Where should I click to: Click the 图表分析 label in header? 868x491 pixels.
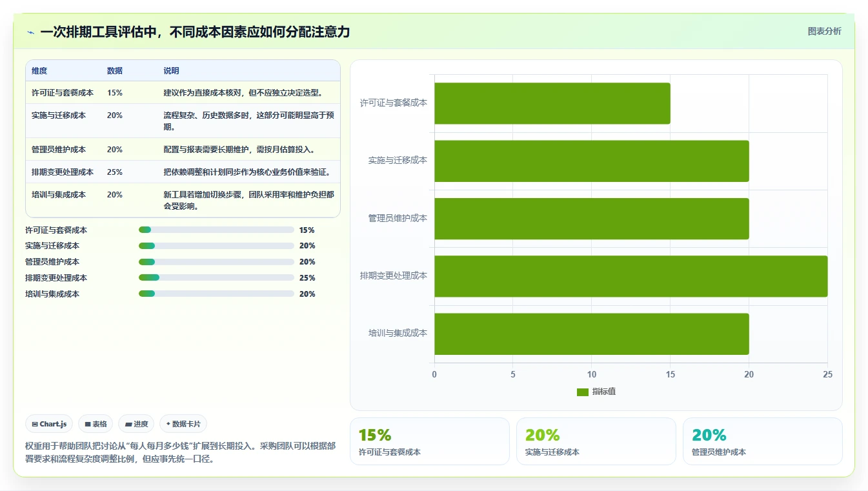click(x=824, y=31)
